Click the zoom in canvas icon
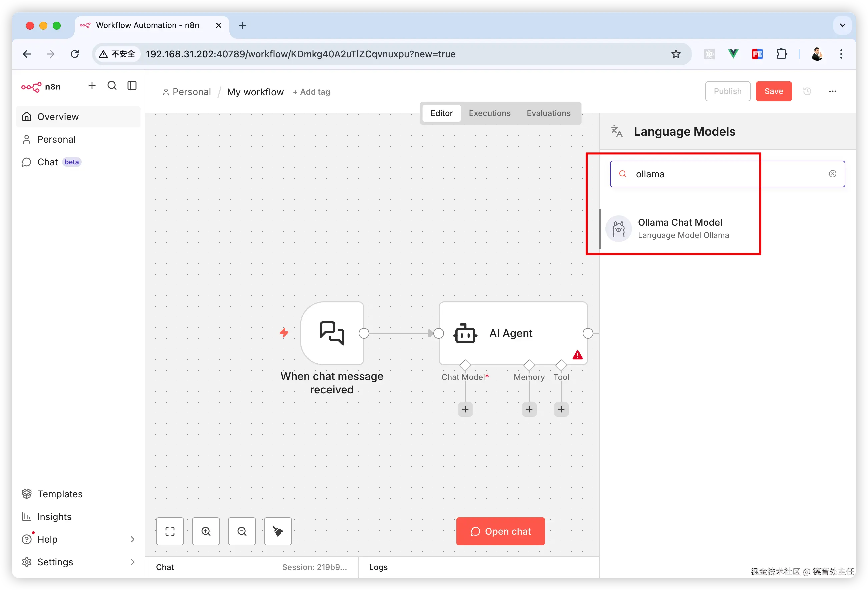This screenshot has height=590, width=868. [206, 531]
